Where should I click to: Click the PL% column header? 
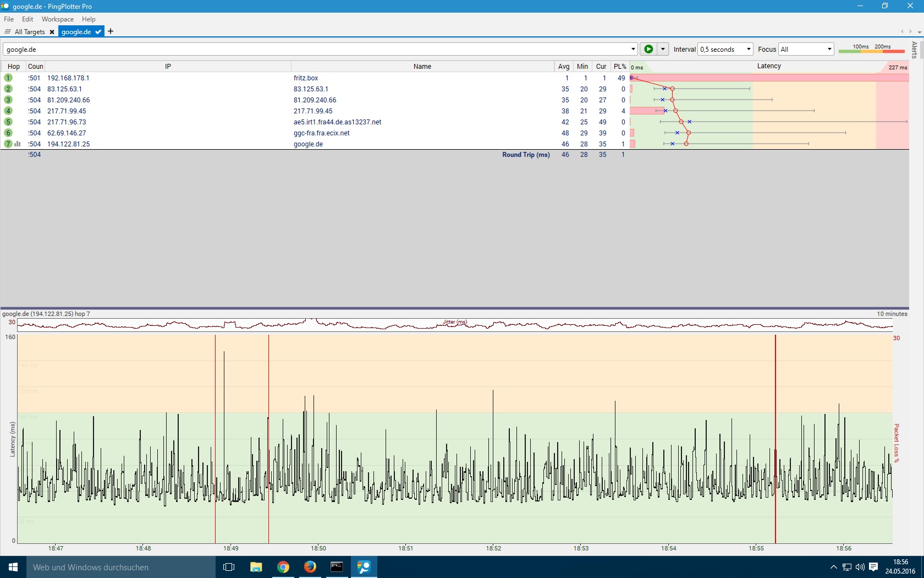coord(620,67)
